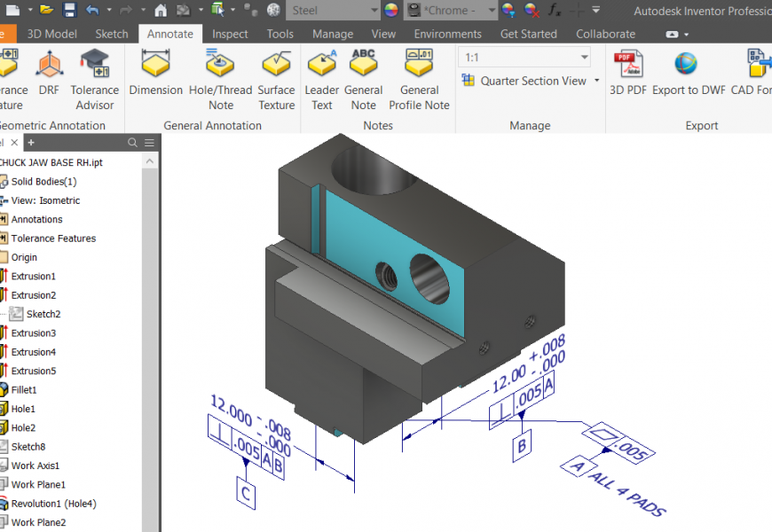772x532 pixels.
Task: Click the Home view icon
Action: [160, 10]
